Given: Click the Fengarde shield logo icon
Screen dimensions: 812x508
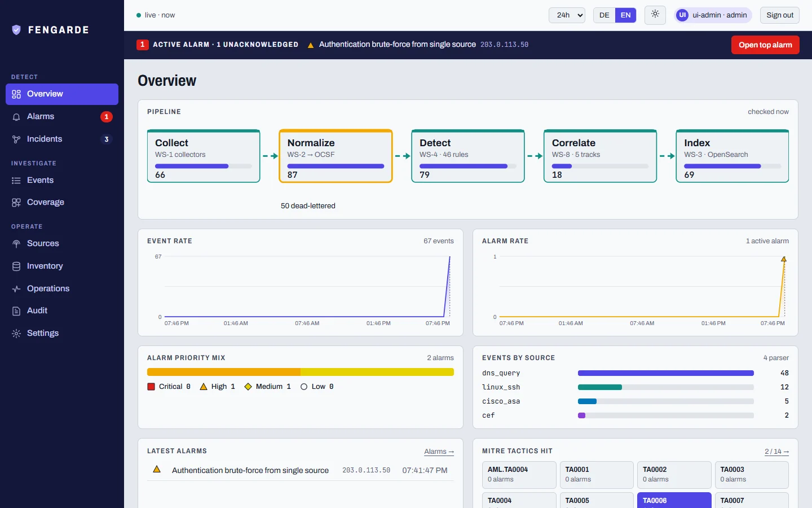Looking at the screenshot, I should click(x=16, y=30).
